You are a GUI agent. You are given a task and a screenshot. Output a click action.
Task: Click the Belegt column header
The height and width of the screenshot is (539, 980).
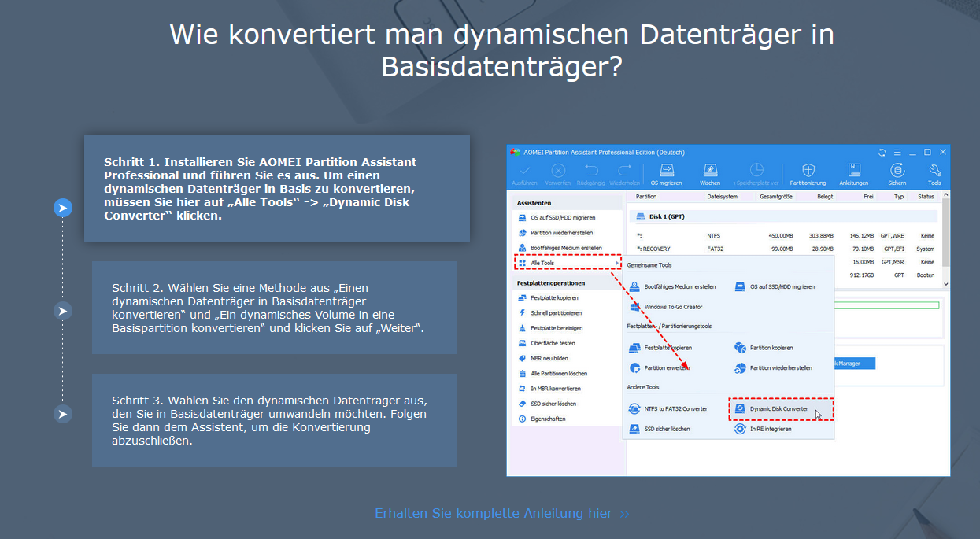coord(825,197)
